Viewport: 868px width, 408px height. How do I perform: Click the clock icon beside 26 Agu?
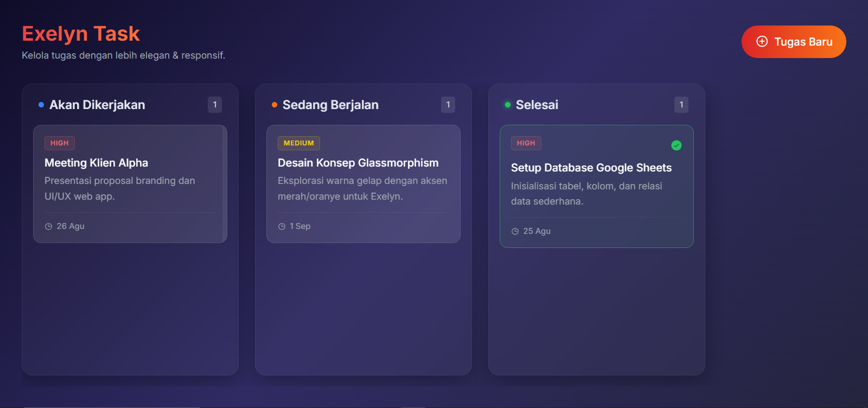[48, 226]
